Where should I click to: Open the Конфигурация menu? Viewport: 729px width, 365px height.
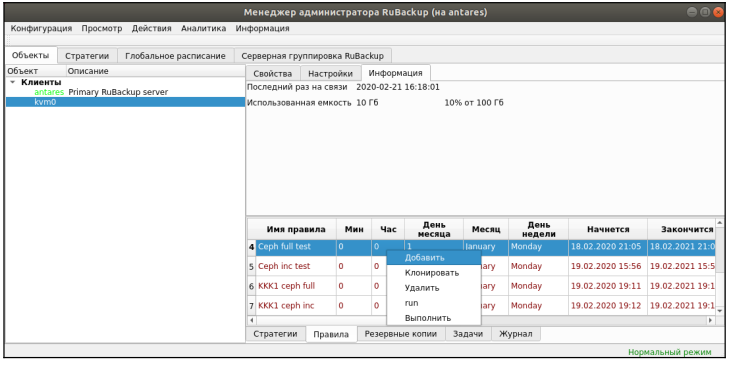[41, 28]
